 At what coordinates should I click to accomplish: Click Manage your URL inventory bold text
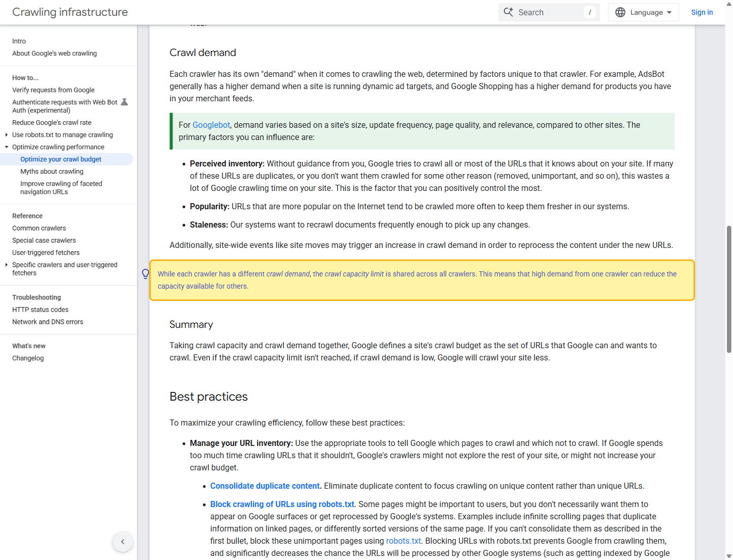pos(241,443)
